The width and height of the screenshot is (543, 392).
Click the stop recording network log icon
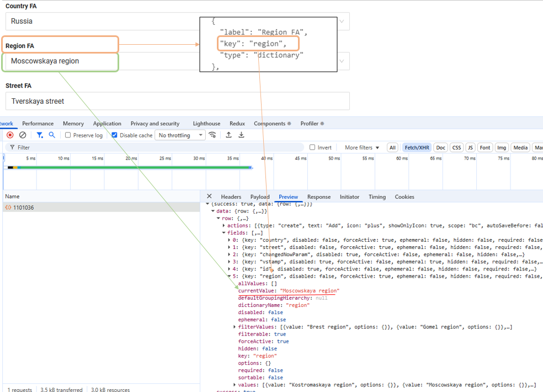10,135
